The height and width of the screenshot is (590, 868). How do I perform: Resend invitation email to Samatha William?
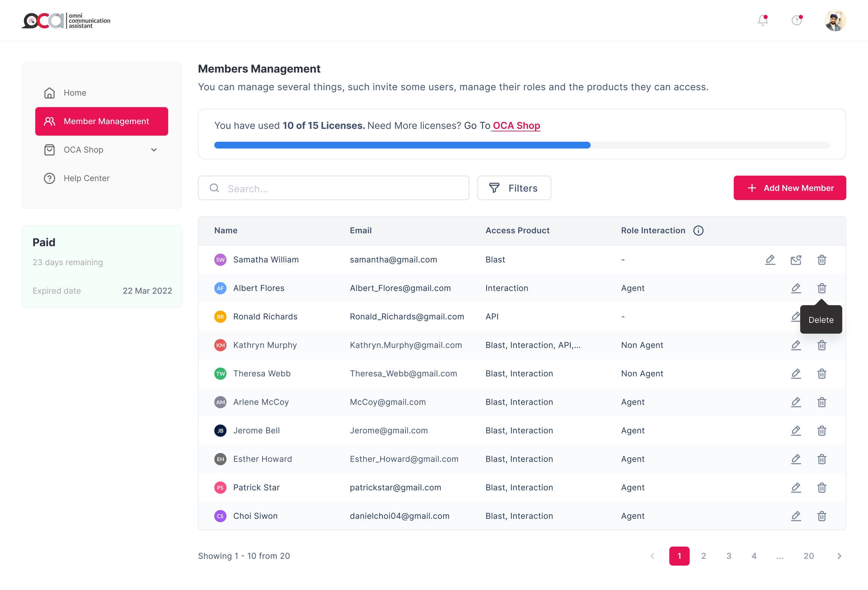click(x=796, y=260)
